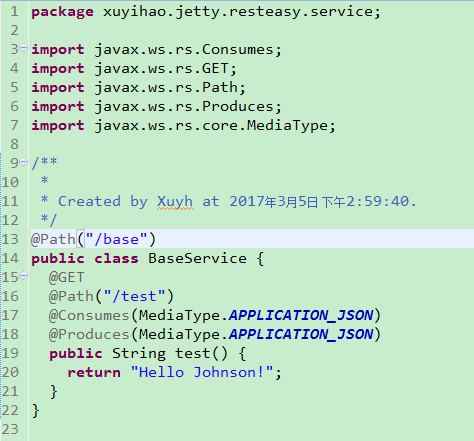
Task: Click line number 23 in the gutter
Action: point(10,429)
